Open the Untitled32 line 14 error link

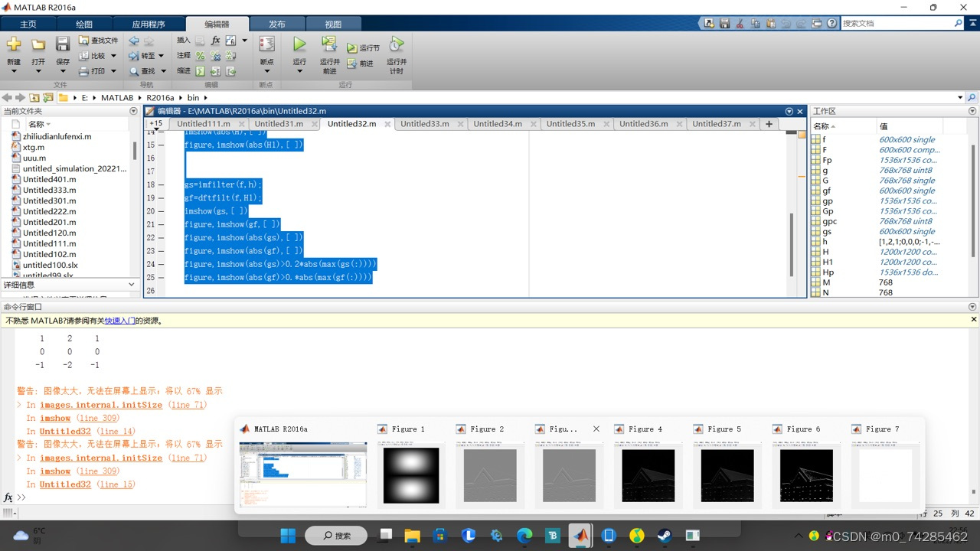[65, 431]
